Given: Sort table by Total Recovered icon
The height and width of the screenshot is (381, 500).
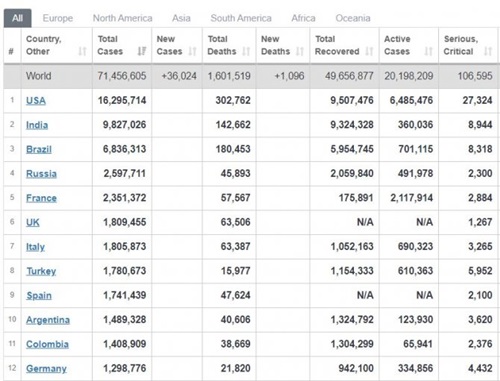Looking at the screenshot, I should 369,51.
